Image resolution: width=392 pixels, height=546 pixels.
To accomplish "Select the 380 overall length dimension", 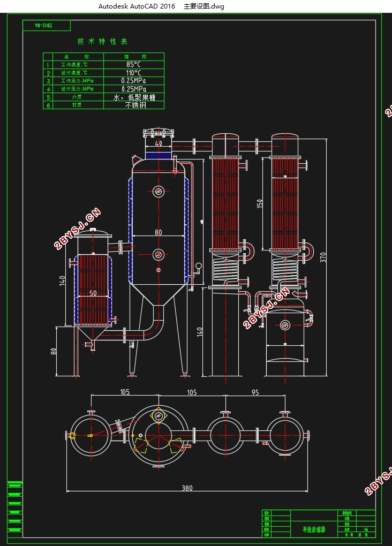I will (x=187, y=488).
